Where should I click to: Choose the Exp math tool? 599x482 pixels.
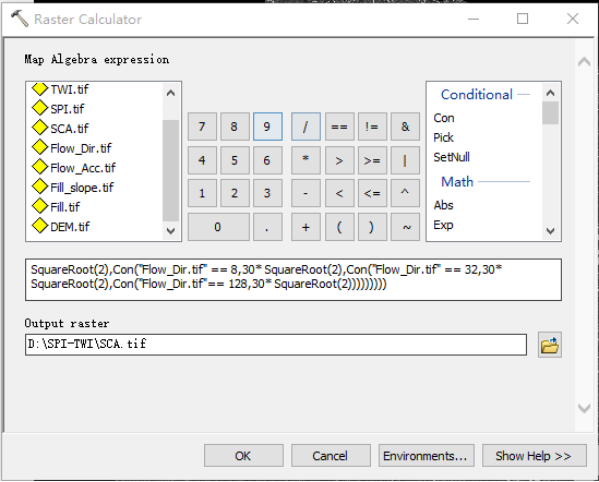444,225
